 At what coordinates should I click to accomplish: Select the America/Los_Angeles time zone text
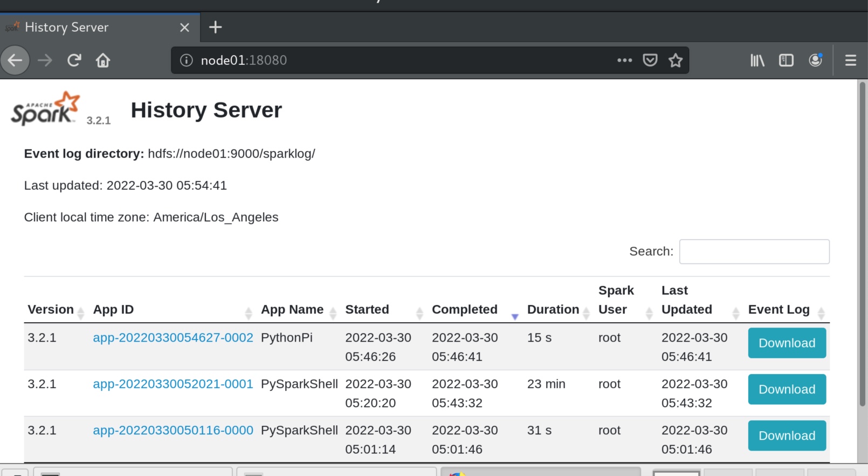[216, 217]
